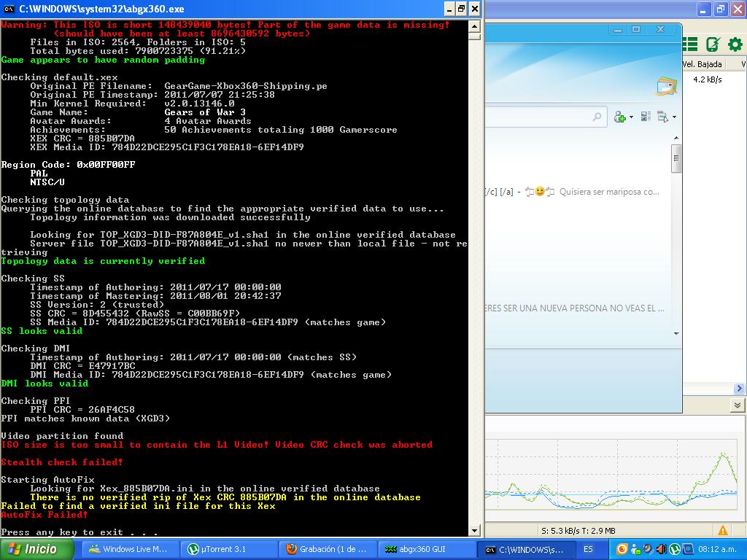
Task: Open the Messenger show menu dropdown arrow
Action: point(674,117)
